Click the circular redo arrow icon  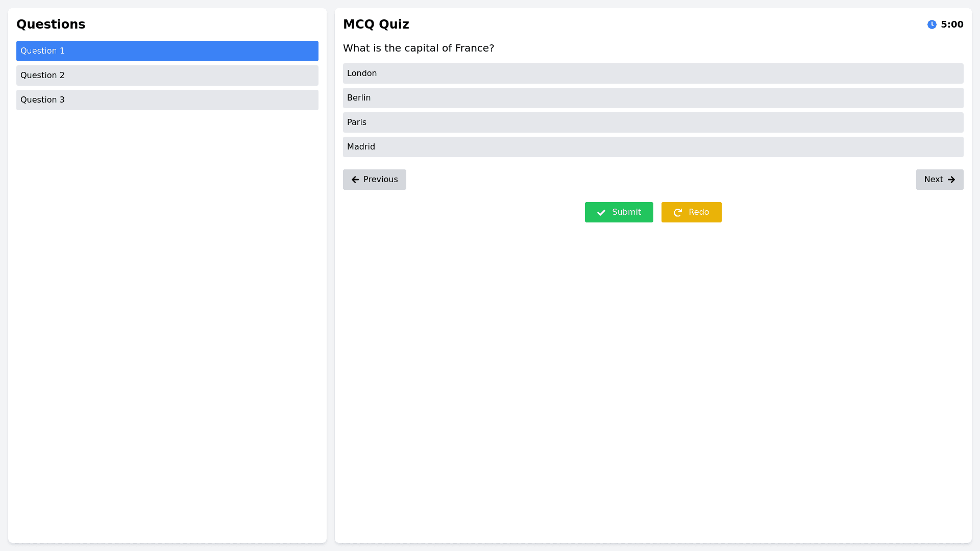[678, 213]
